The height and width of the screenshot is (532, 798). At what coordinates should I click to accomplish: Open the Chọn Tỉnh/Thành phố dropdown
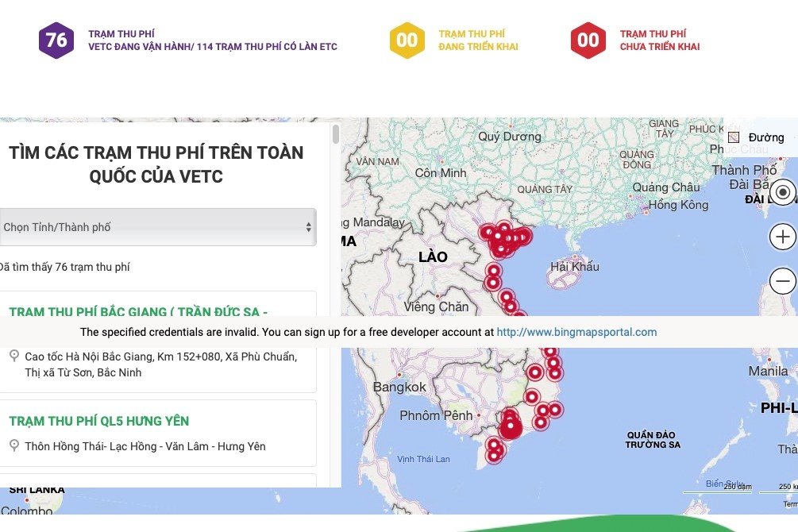pyautogui.click(x=158, y=227)
